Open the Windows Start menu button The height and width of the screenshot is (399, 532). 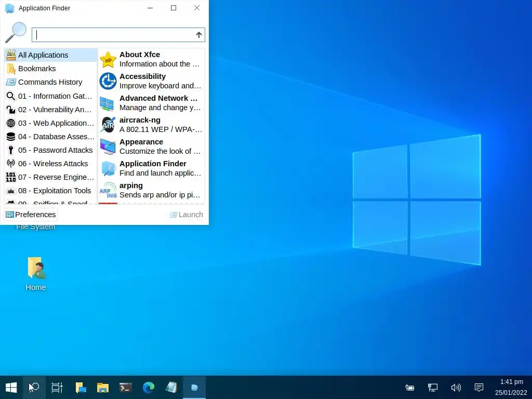[11, 388]
